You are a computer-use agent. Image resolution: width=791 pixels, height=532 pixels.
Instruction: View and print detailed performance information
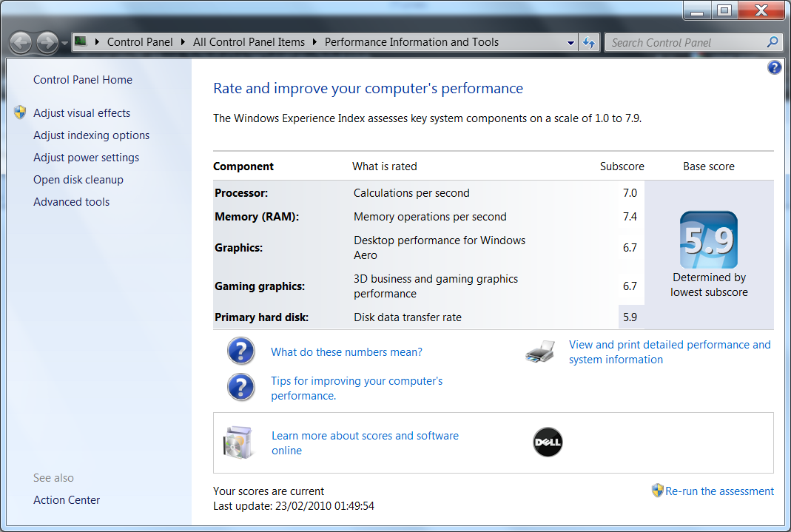pyautogui.click(x=670, y=352)
